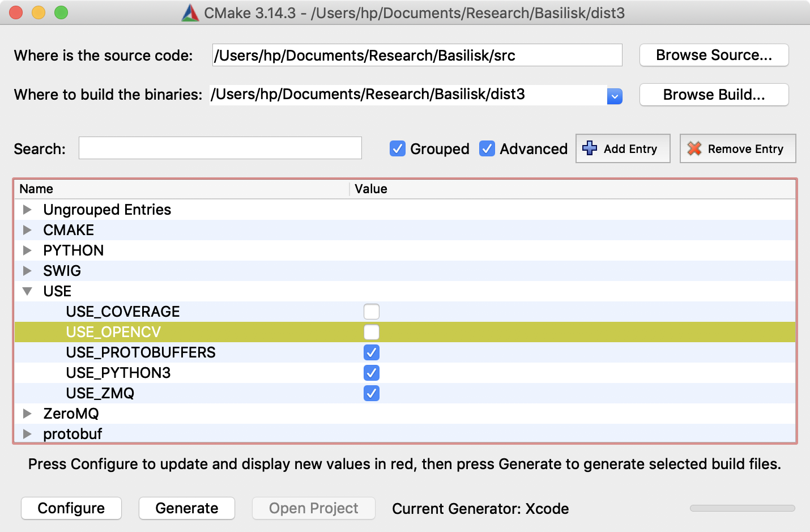Disable the USE_PYTHON3 checkbox

click(372, 373)
